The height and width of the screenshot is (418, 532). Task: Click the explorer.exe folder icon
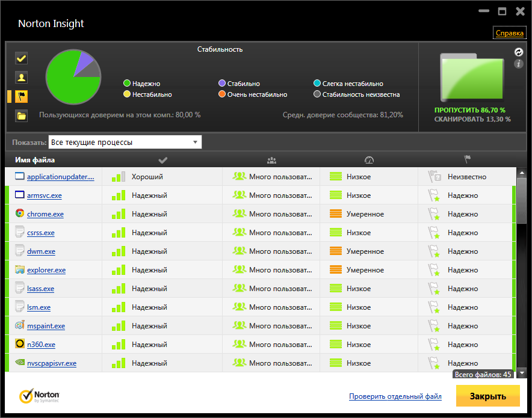pyautogui.click(x=20, y=269)
